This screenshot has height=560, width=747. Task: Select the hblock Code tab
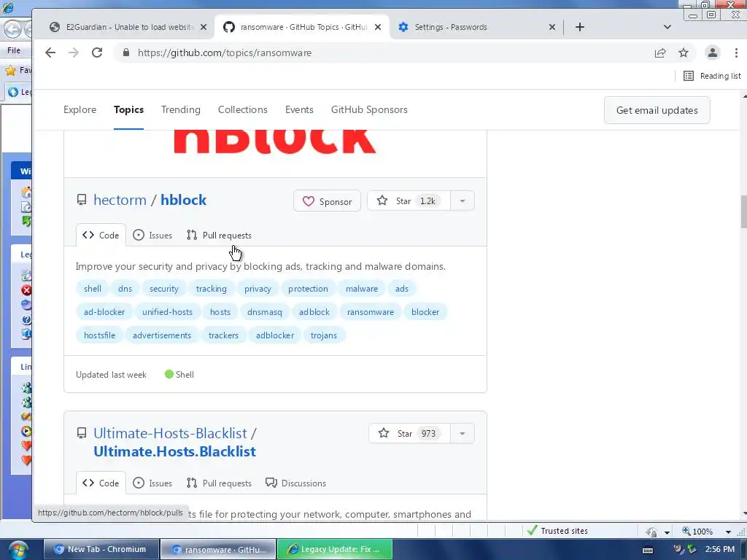pyautogui.click(x=101, y=236)
